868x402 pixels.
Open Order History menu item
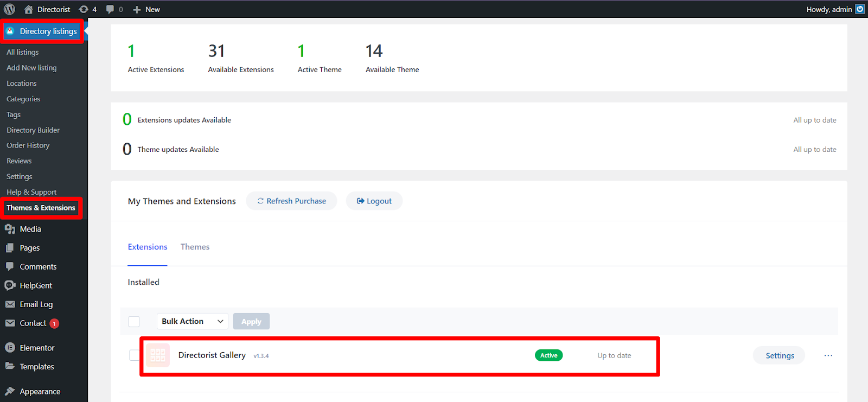28,145
